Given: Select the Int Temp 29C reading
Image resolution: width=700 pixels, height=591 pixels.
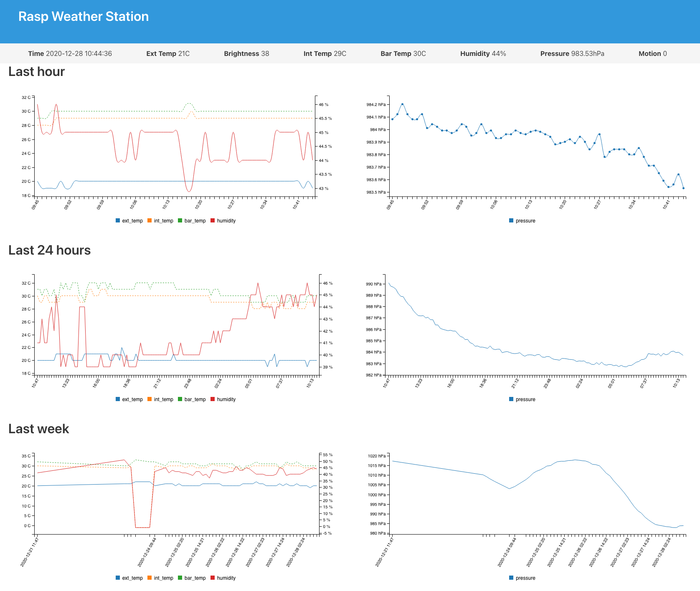Looking at the screenshot, I should (x=325, y=53).
